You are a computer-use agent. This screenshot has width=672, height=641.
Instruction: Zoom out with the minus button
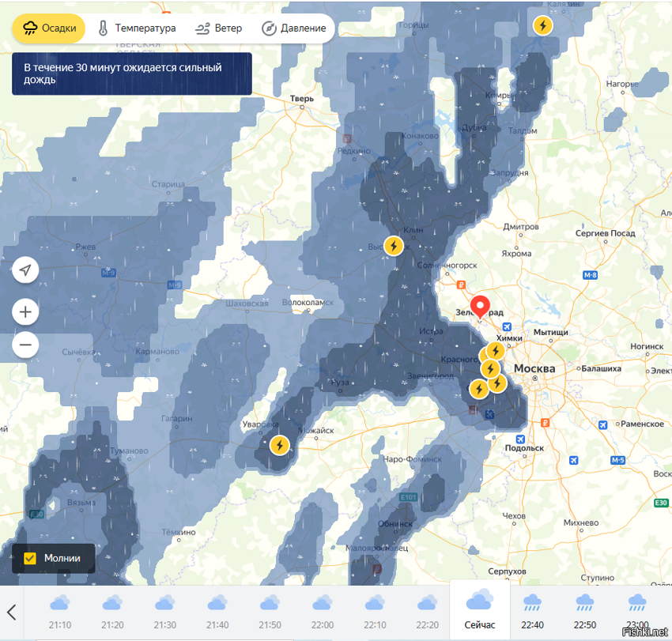coord(25,345)
